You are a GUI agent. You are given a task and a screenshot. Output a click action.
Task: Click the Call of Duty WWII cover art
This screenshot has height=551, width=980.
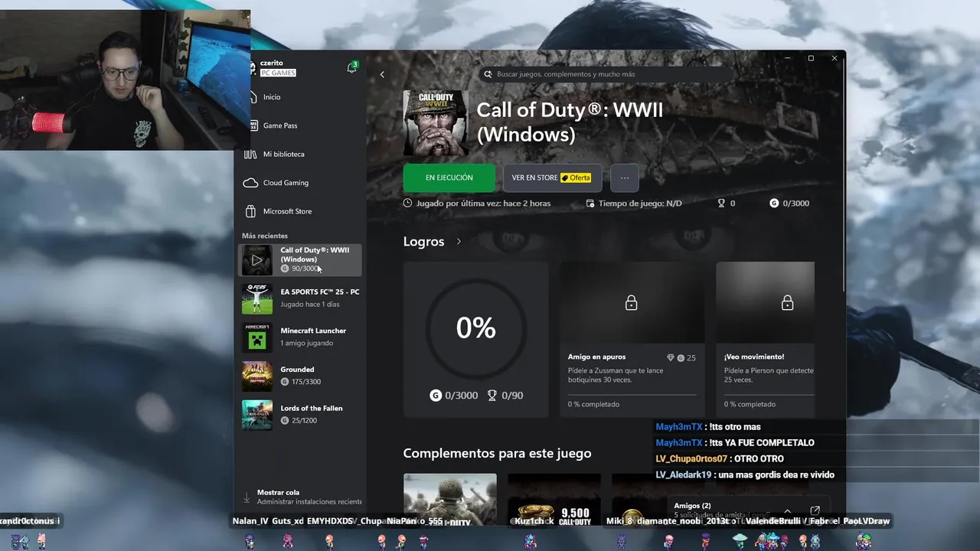pyautogui.click(x=436, y=123)
